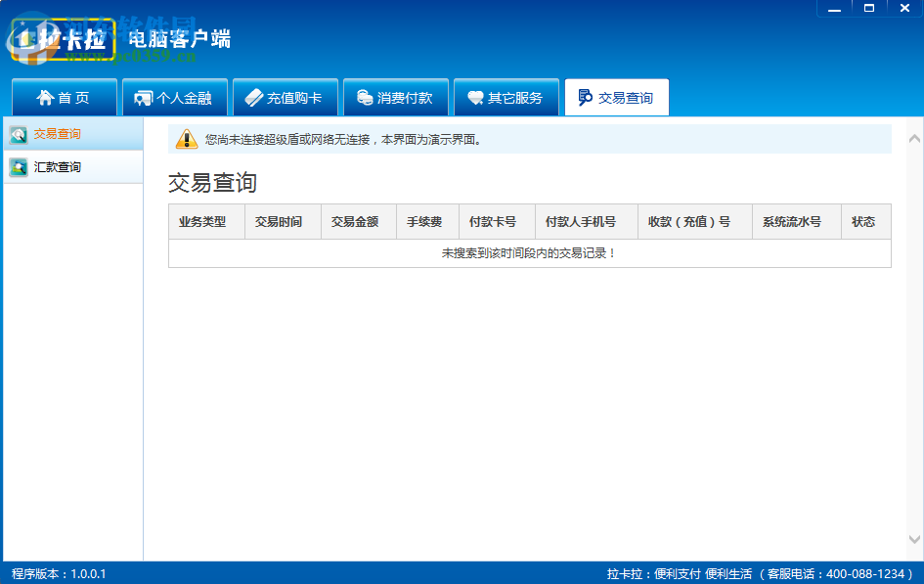This screenshot has width=924, height=584.
Task: Click the empty transaction record message row
Action: tap(529, 252)
